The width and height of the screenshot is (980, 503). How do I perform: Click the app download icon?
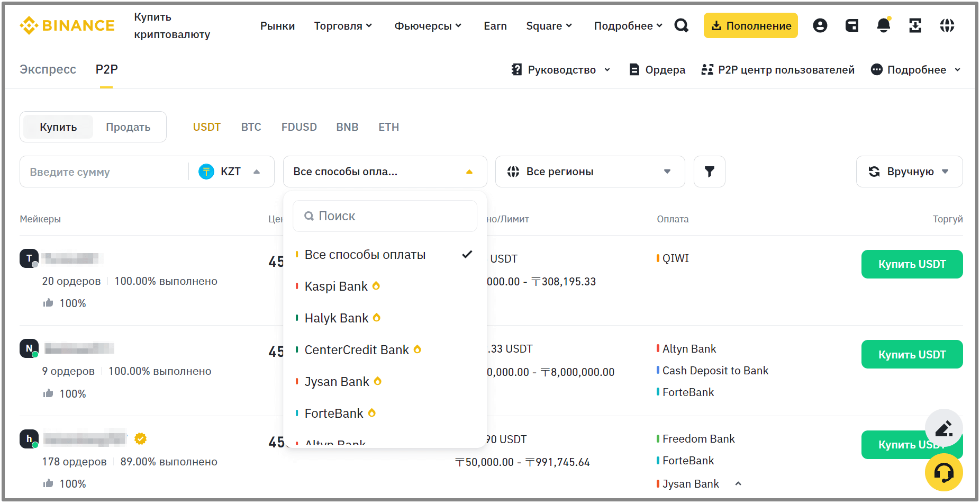[x=915, y=25]
